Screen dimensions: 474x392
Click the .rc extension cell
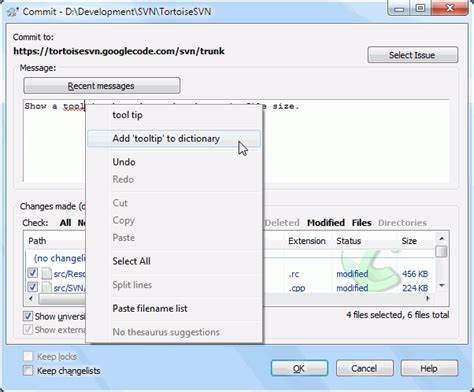(x=294, y=274)
